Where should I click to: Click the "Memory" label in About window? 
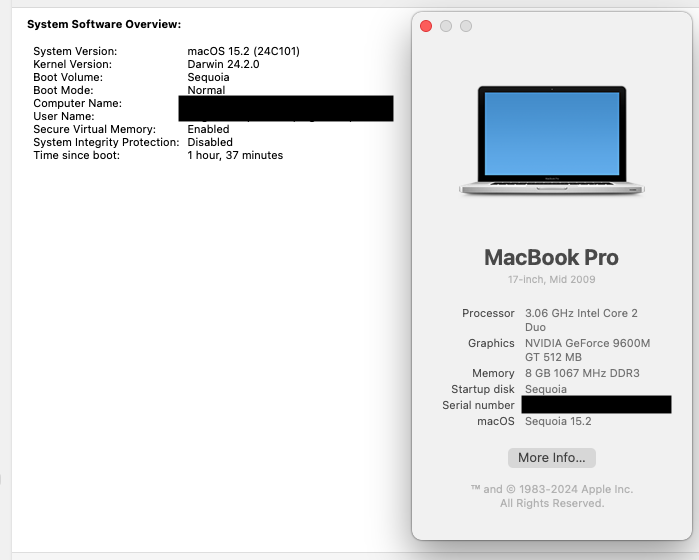493,373
